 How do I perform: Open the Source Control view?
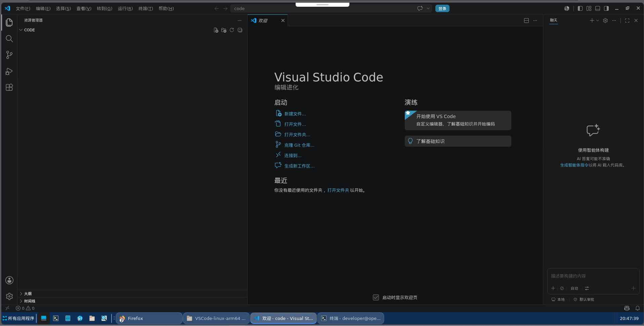9,55
